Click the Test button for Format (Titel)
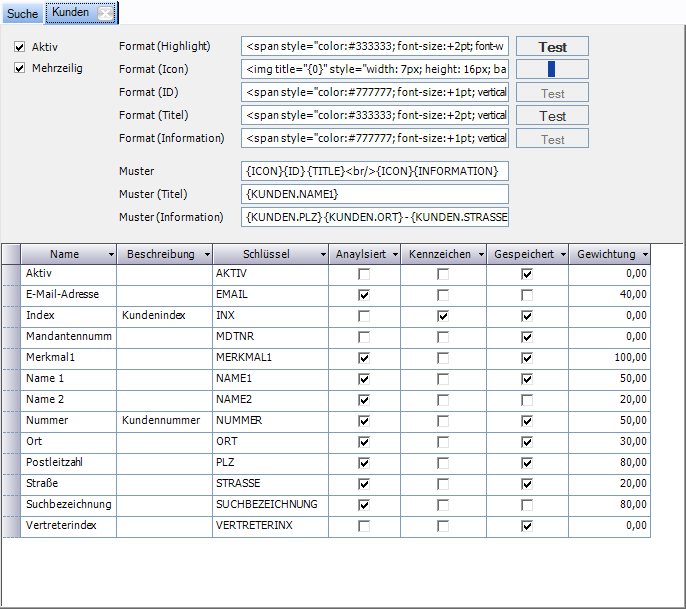The image size is (686, 609). [x=552, y=116]
